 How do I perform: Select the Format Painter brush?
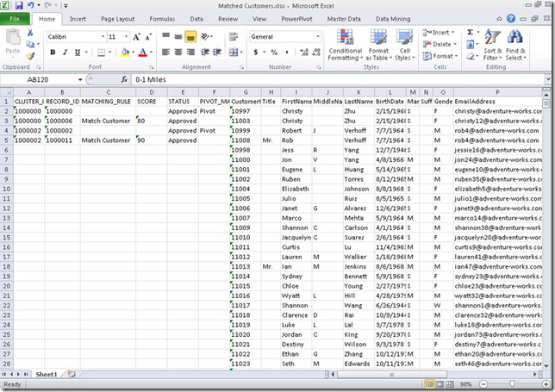tap(30, 55)
